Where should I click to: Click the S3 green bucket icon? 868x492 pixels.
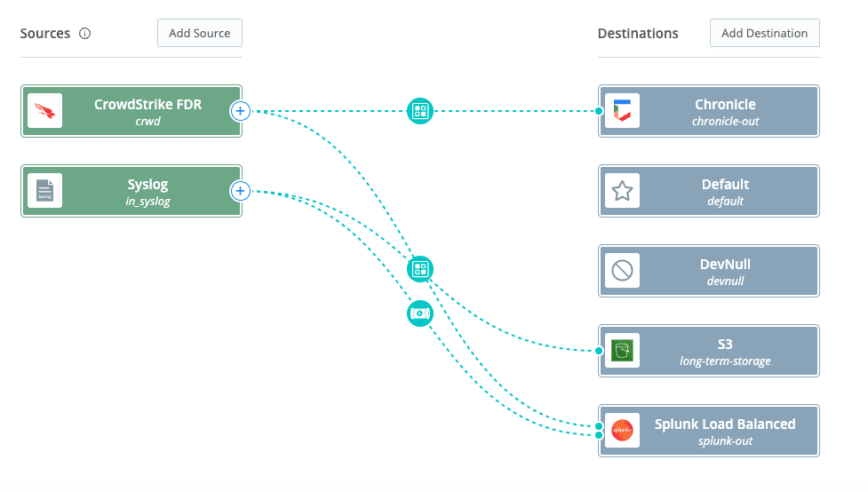(x=622, y=351)
